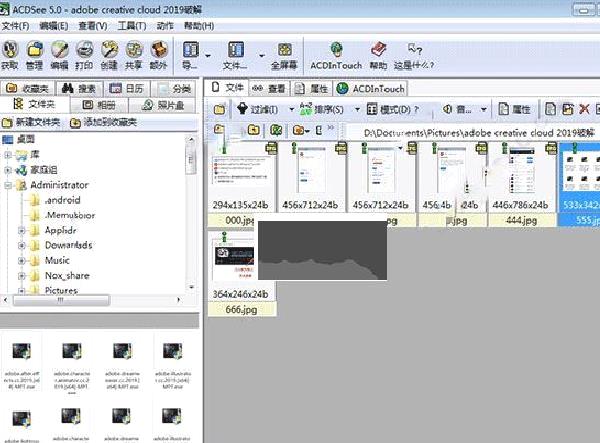Select the 000.jpg thumbnail
600x443 pixels.
[242, 184]
